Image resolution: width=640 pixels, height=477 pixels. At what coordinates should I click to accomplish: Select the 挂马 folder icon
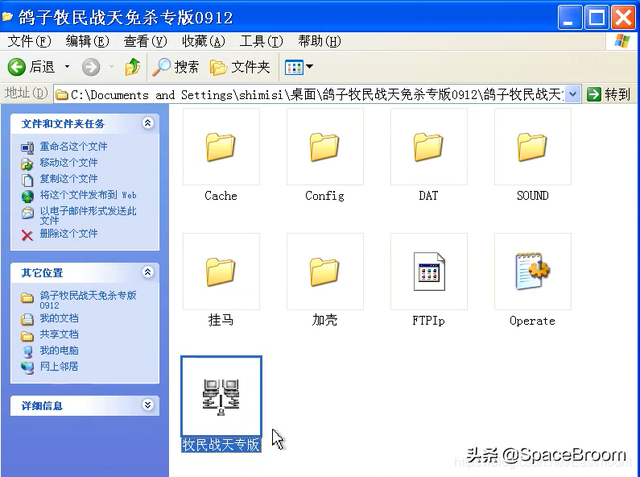point(221,272)
